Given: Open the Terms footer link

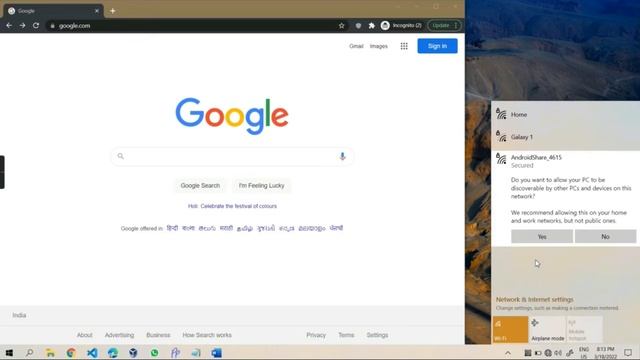Looking at the screenshot, I should [346, 335].
